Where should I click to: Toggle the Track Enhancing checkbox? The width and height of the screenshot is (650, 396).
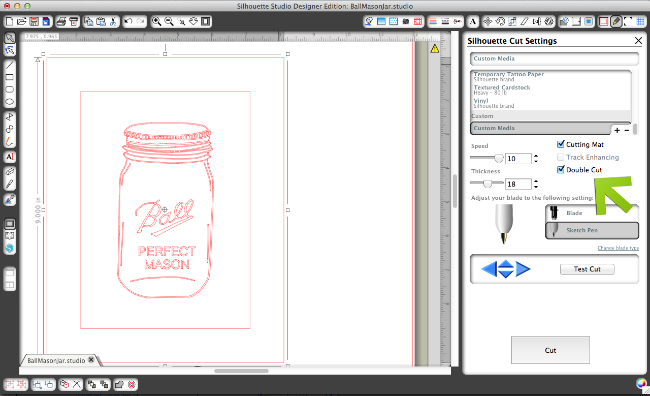[x=560, y=157]
